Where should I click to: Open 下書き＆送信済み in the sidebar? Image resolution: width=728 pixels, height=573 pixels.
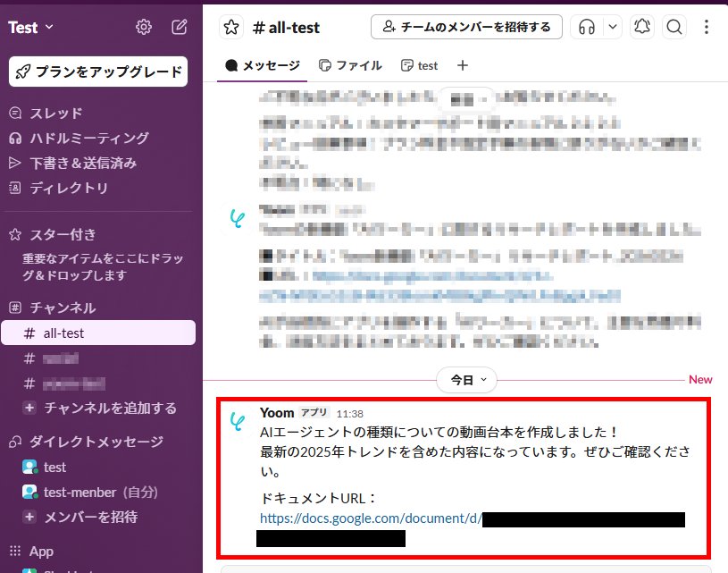click(x=83, y=163)
